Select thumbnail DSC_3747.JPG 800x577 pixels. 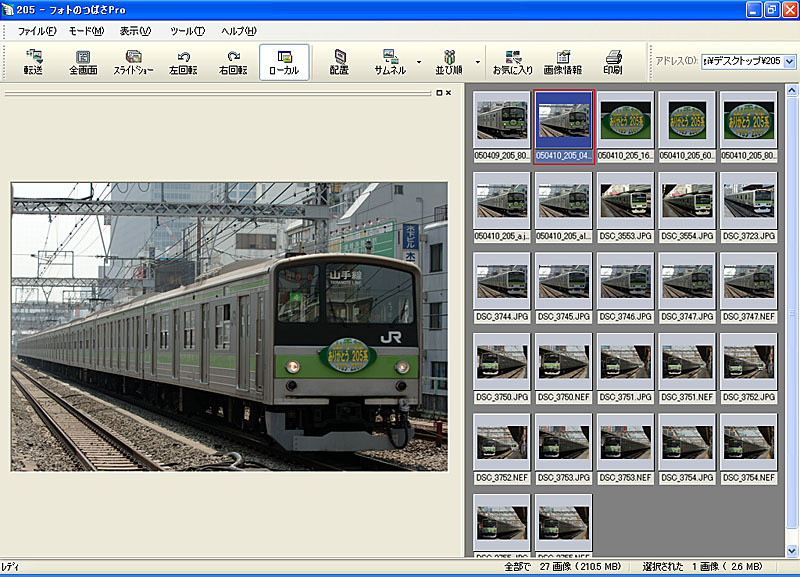687,288
